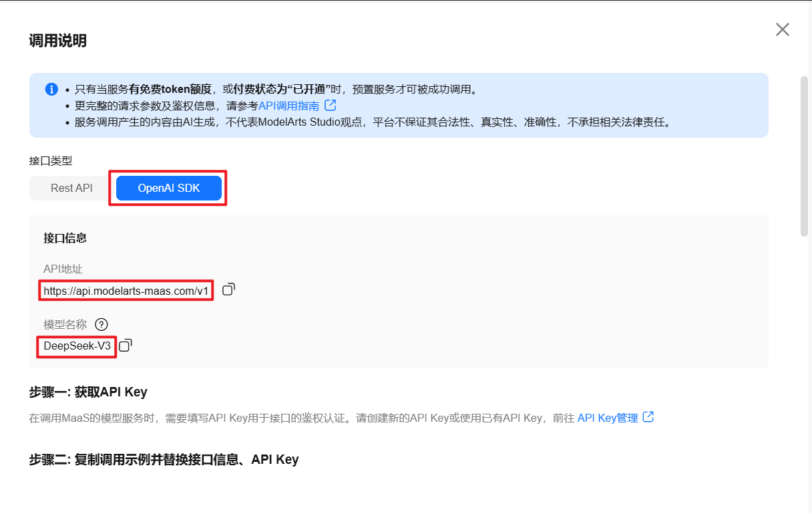Copy the API地址 with its copy icon
The height and width of the screenshot is (514, 812).
point(228,290)
